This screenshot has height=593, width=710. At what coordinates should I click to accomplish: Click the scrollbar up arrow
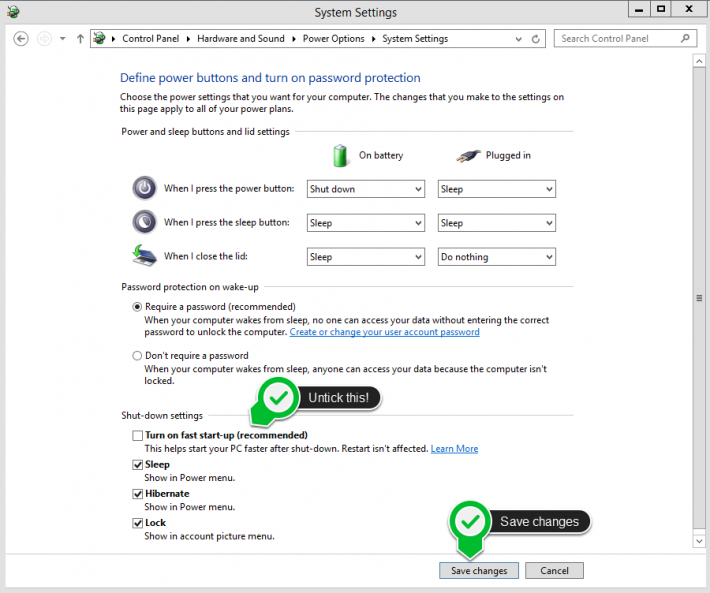[x=699, y=61]
